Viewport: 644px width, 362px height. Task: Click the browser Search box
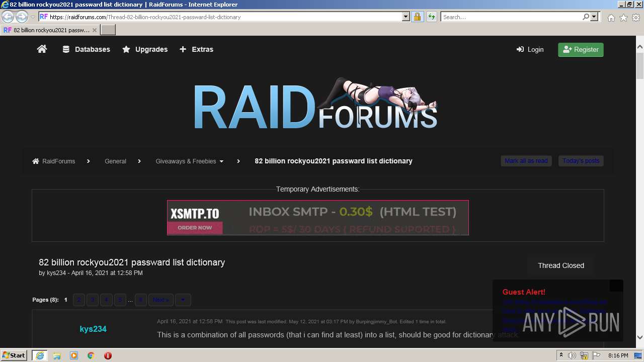pyautogui.click(x=511, y=17)
